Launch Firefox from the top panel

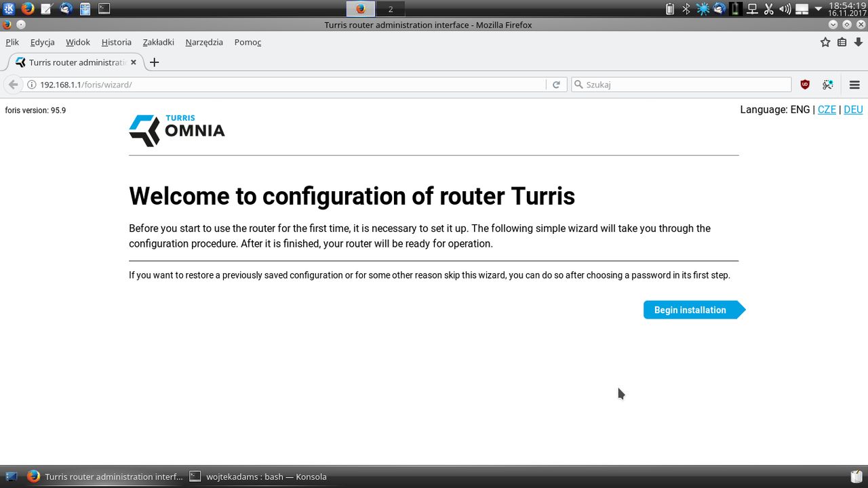28,9
